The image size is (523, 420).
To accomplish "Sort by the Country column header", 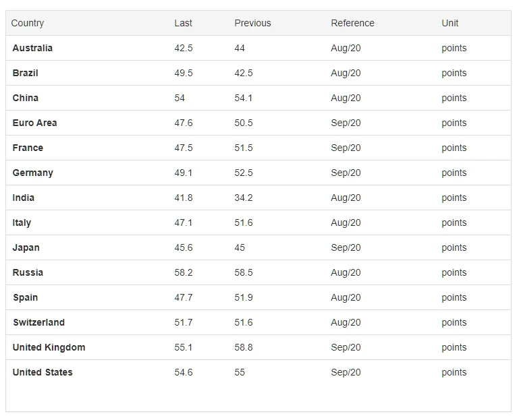I will pos(28,24).
